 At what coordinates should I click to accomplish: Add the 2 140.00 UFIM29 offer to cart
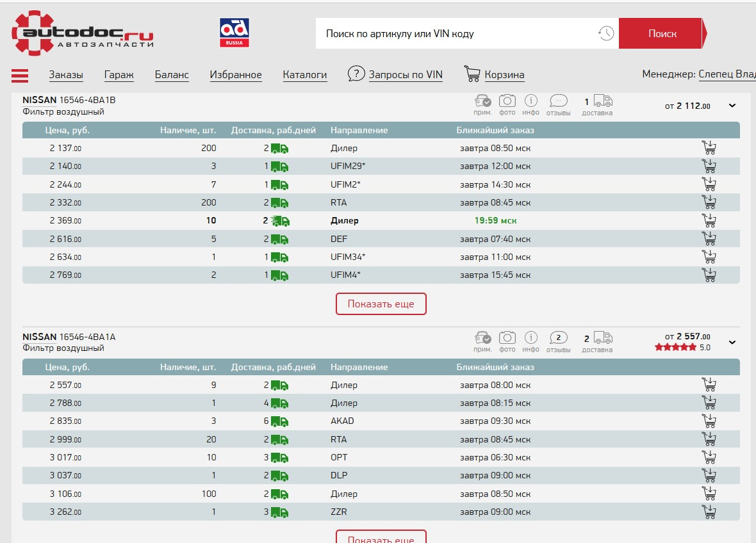point(709,166)
